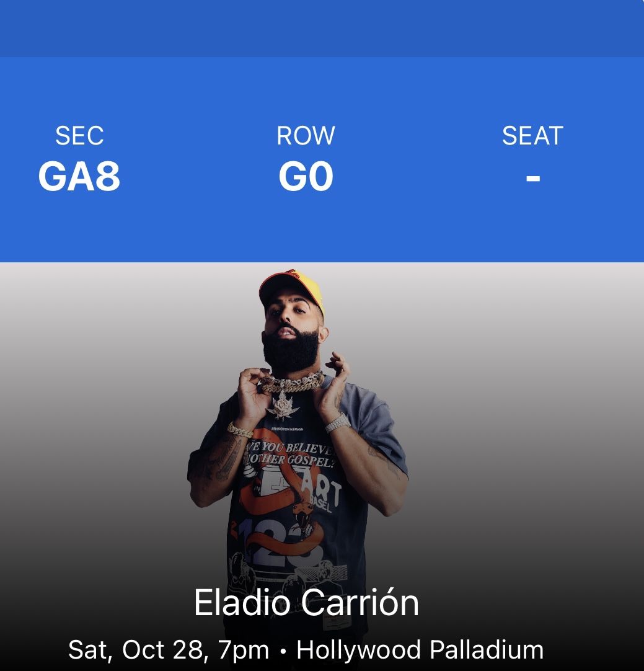
Task: Click the rose pendant on the necklace
Action: (x=281, y=404)
